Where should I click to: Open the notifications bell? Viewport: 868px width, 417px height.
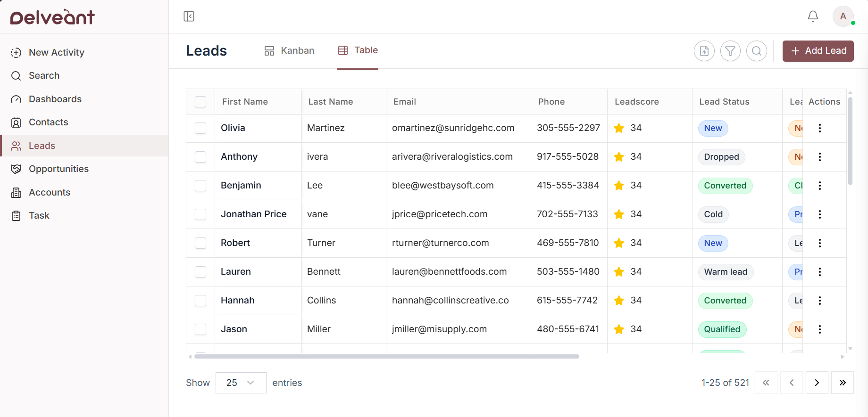tap(813, 16)
